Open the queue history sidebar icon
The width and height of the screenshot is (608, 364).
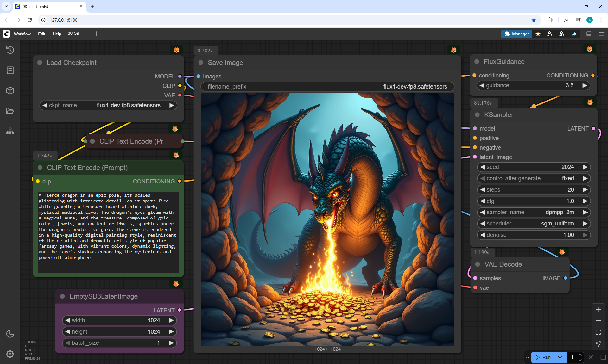(10, 50)
